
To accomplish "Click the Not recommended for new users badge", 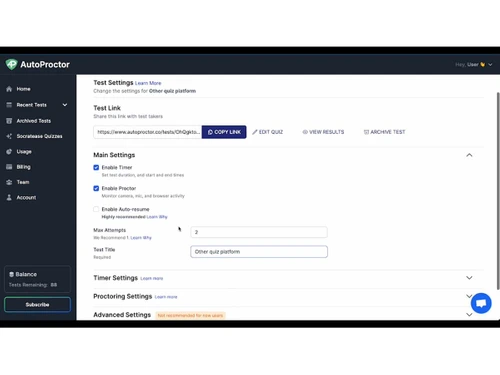I will (190, 315).
